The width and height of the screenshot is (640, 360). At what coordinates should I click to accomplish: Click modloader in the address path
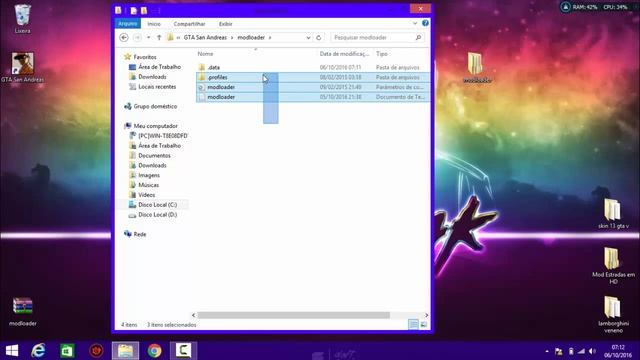point(251,38)
